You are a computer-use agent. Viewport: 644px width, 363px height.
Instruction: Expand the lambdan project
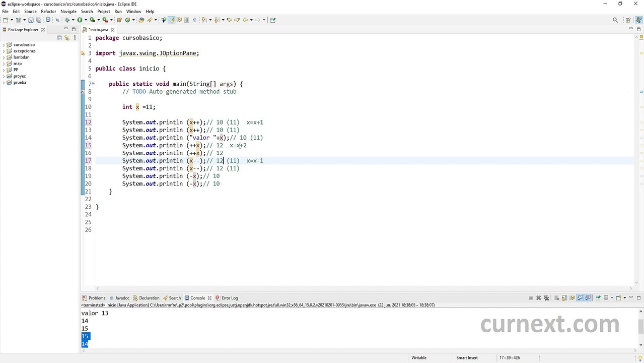(4, 57)
